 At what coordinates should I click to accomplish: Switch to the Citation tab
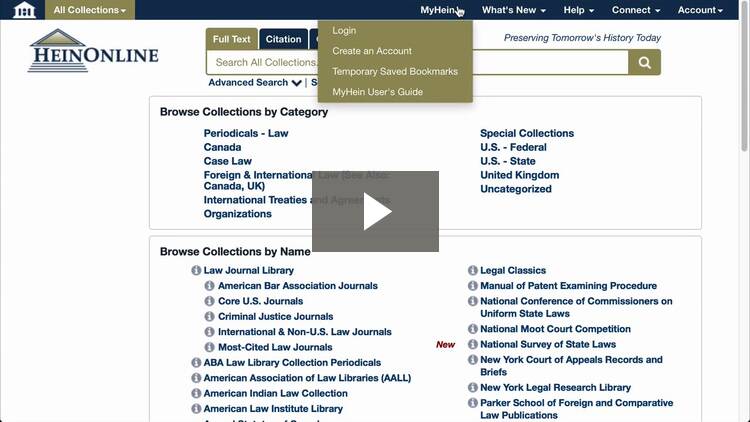tap(283, 39)
